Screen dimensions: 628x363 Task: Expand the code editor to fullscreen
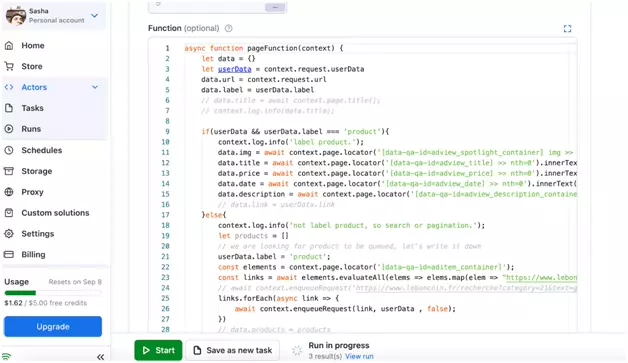tap(568, 28)
